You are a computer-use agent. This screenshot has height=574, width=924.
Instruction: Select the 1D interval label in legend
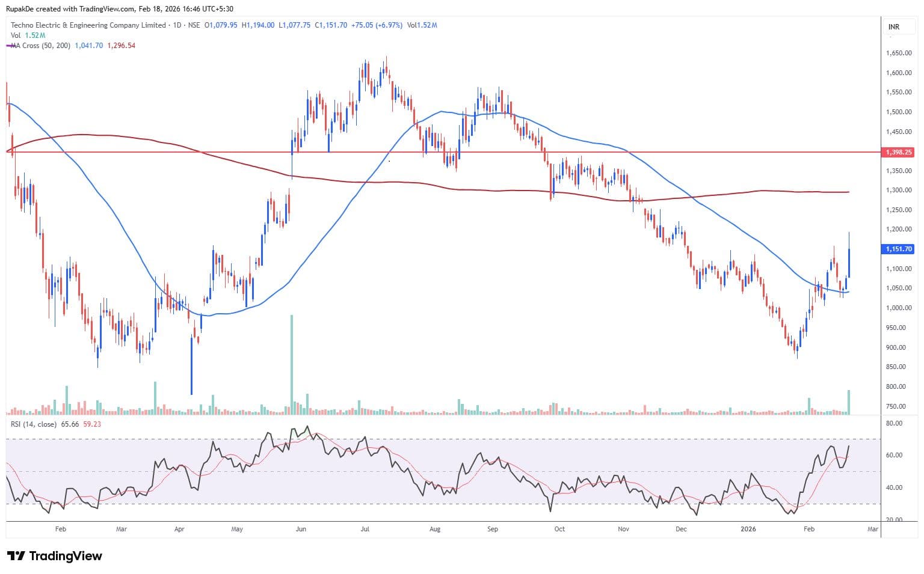point(177,25)
